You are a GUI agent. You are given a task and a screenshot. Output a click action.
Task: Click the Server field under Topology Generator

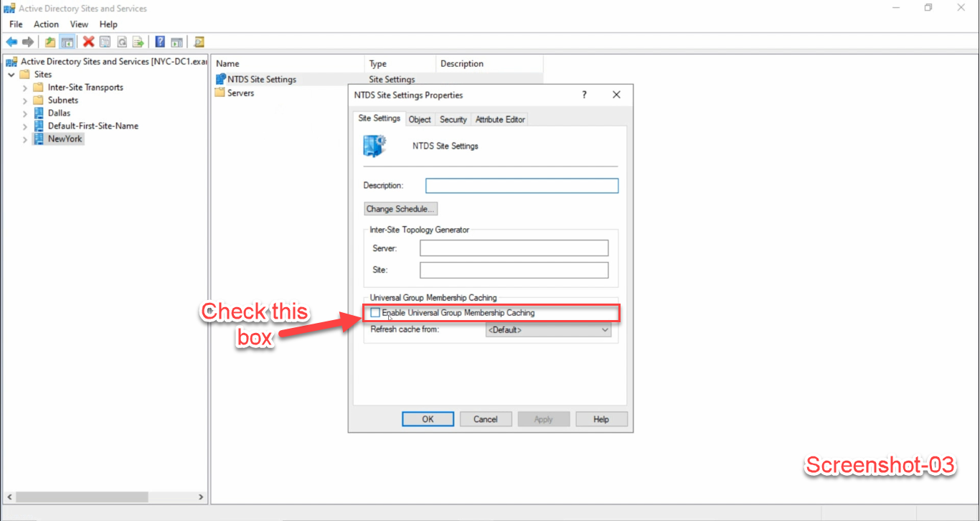click(514, 248)
